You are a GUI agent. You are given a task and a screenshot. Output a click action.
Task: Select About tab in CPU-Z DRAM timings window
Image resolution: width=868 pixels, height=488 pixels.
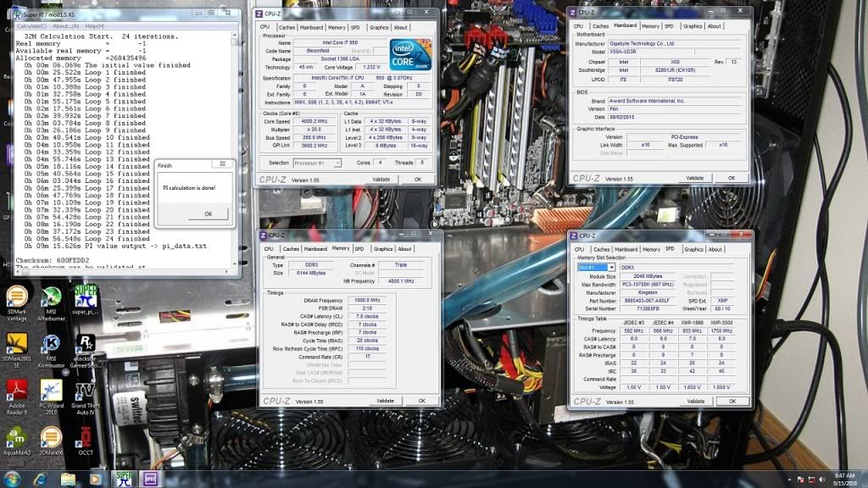click(x=404, y=249)
